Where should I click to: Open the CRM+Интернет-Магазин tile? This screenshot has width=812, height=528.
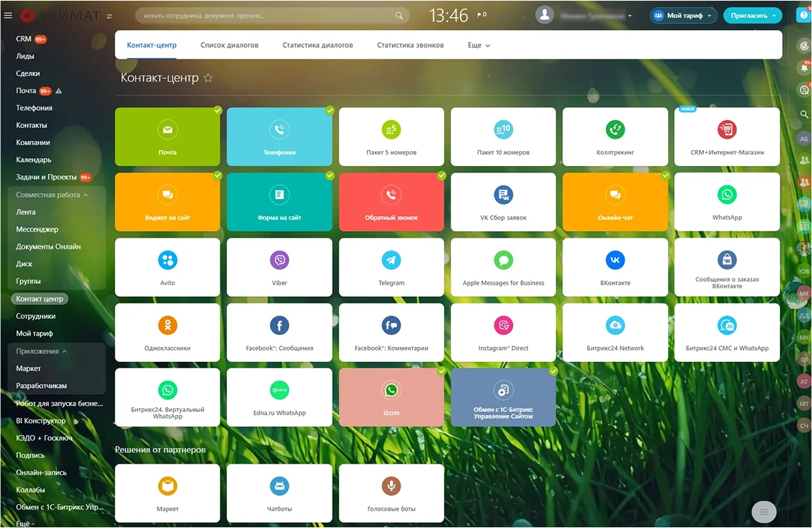click(727, 137)
